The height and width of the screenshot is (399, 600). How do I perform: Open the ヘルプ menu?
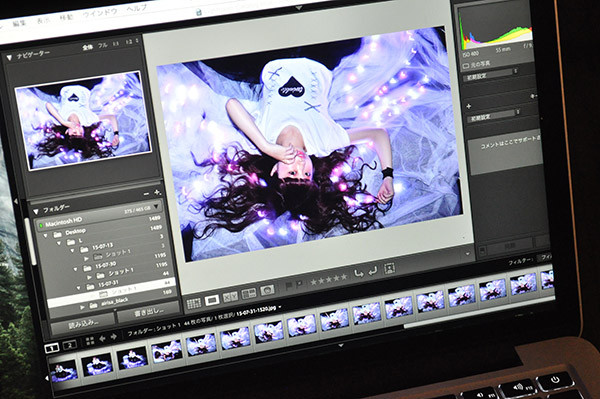(137, 8)
